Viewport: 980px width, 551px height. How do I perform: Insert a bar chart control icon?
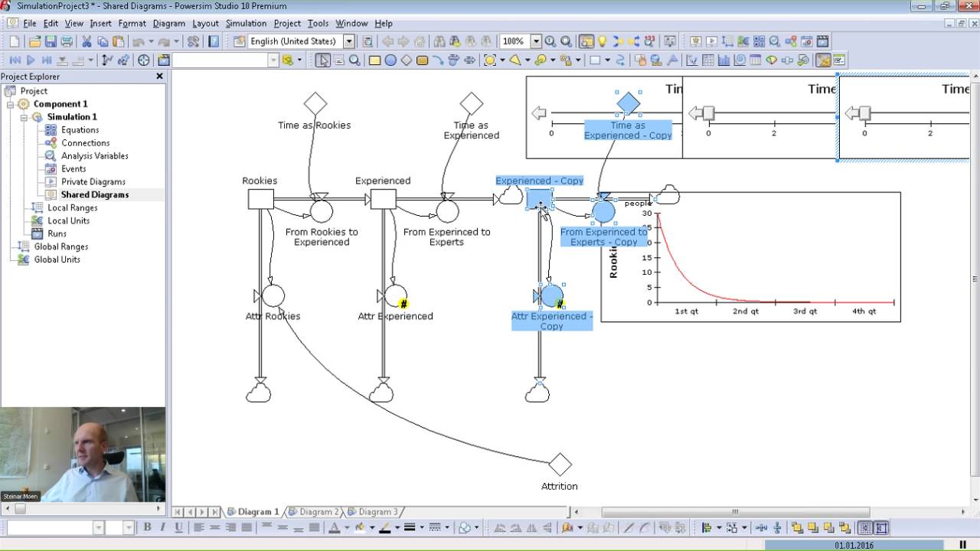point(724,60)
